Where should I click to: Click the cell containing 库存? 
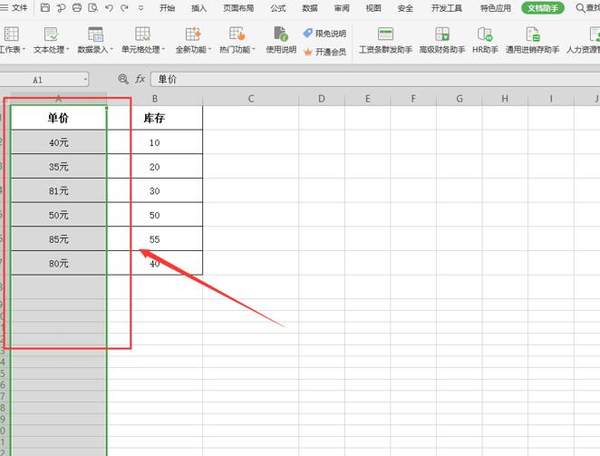(x=155, y=118)
